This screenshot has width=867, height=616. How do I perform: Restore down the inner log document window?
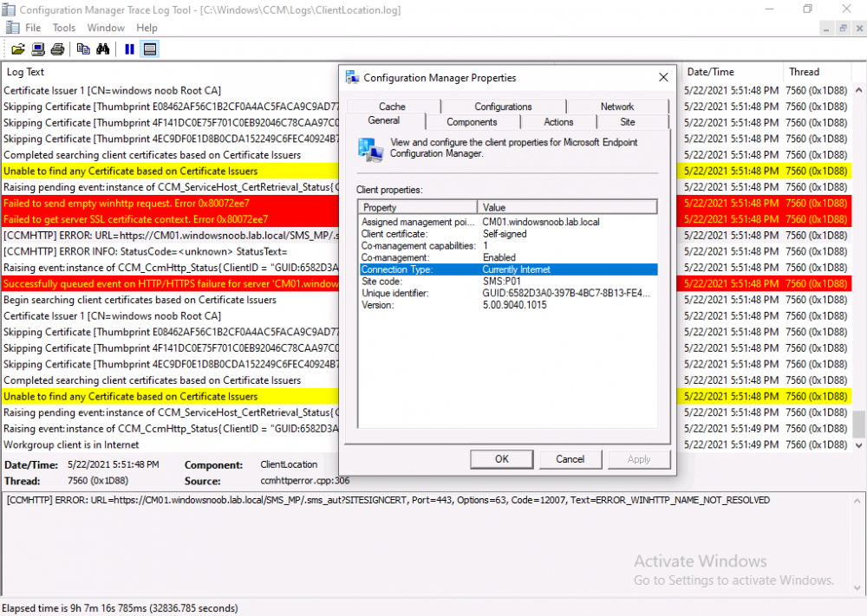(843, 29)
